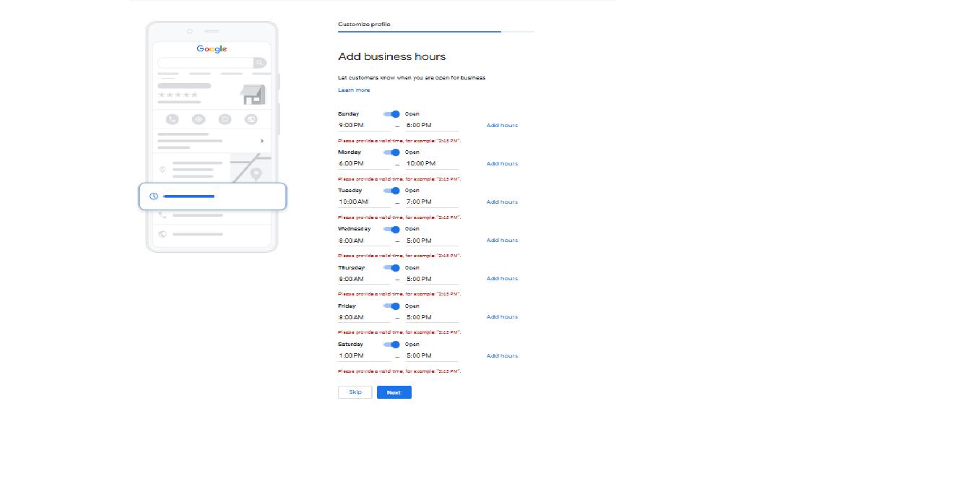Add hours for Sunday
Image resolution: width=980 pixels, height=484 pixels.
(502, 126)
